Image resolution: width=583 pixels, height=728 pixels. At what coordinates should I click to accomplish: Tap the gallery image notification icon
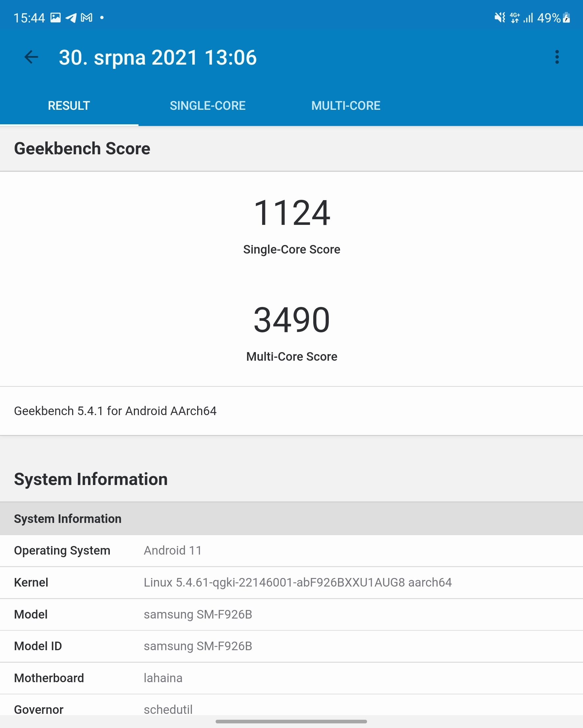tap(55, 17)
